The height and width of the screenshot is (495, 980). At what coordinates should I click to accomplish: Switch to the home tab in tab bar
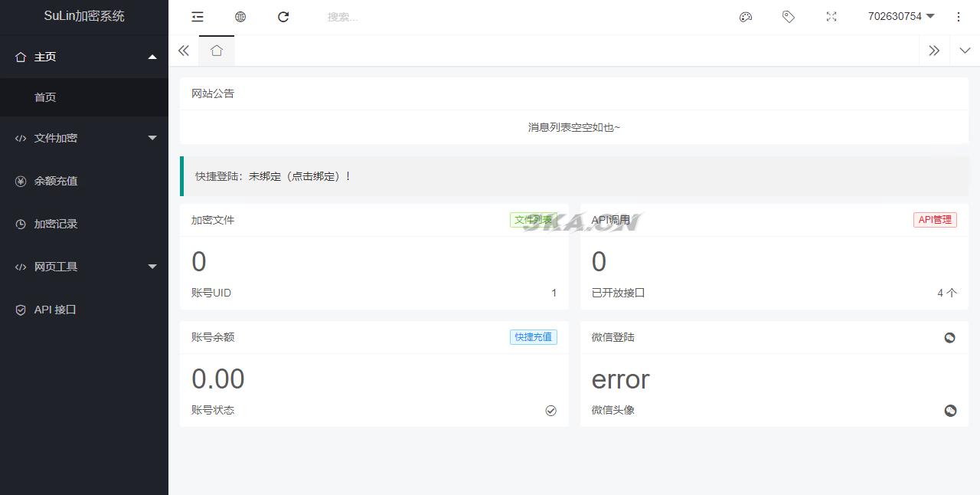click(216, 51)
